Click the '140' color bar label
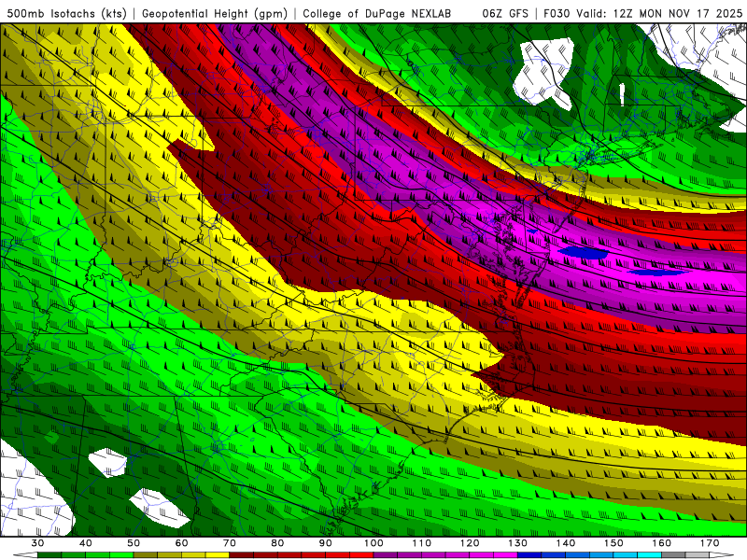Image resolution: width=747 pixels, height=560 pixels. (566, 543)
